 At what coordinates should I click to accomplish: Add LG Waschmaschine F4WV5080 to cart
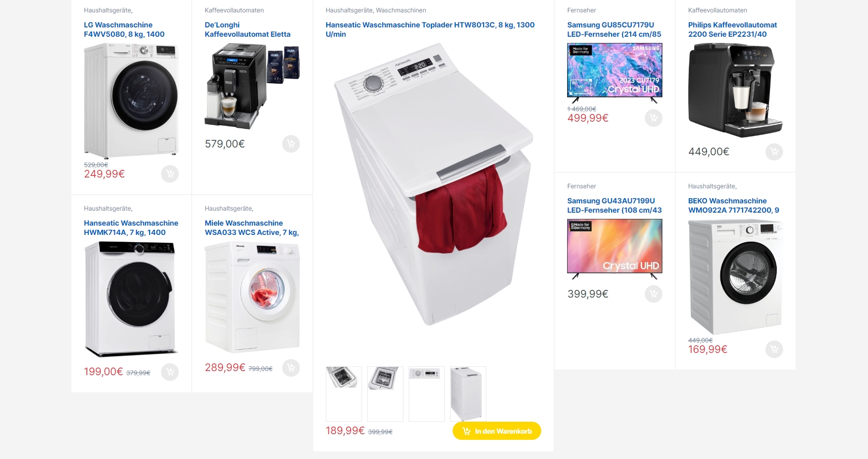[x=170, y=174]
